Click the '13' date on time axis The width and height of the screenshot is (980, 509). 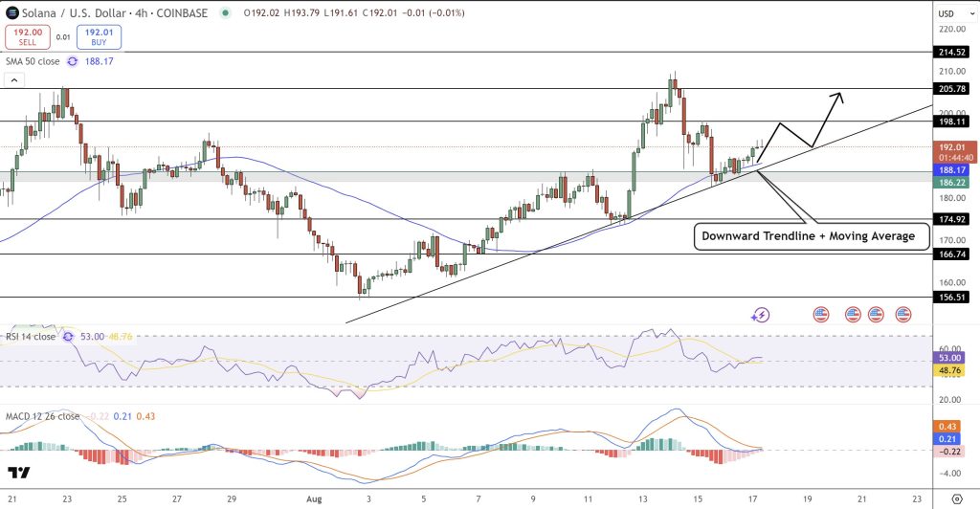tap(643, 499)
